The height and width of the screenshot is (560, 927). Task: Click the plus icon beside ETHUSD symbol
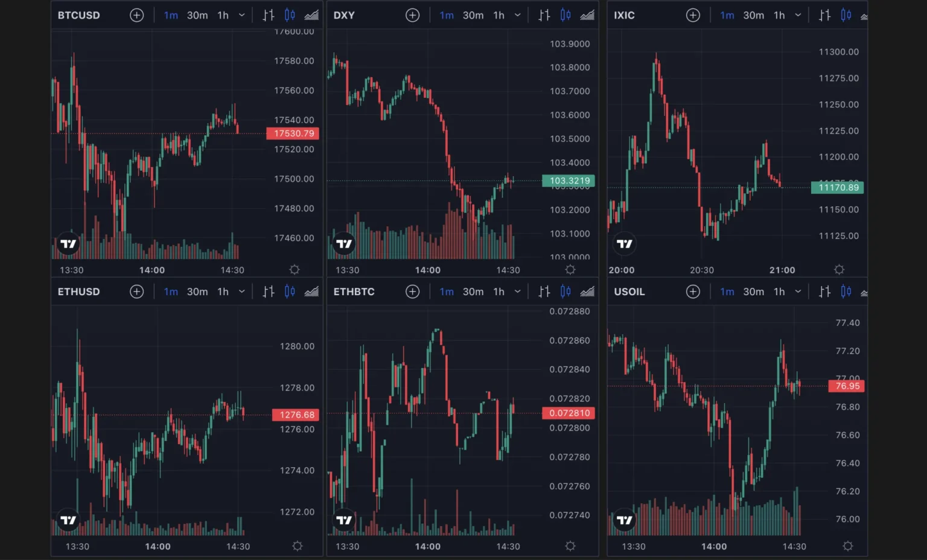coord(137,291)
